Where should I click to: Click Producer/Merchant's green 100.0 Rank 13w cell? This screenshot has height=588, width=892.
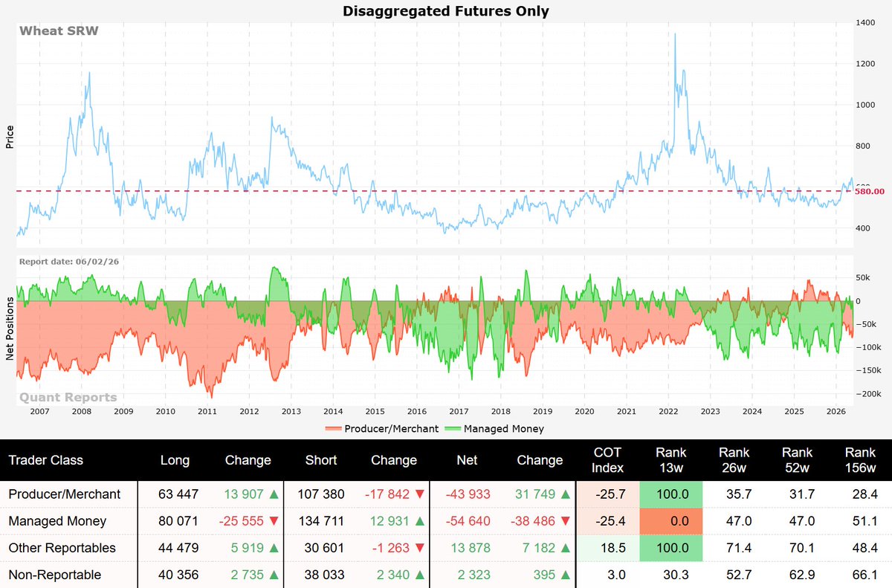point(671,494)
